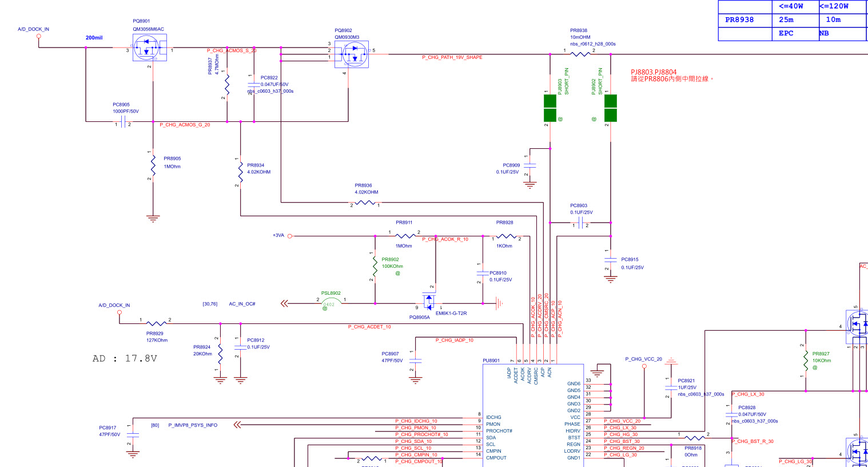Click the PC8905 1000PF capacitor symbol
Image resolution: width=868 pixels, height=467 pixels.
click(x=123, y=121)
